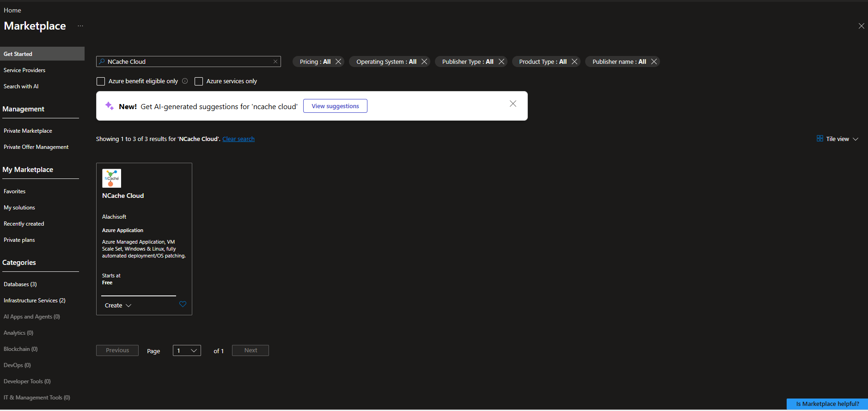Click the AI sparkle icon in banner
This screenshot has width=868, height=411.
pos(110,106)
